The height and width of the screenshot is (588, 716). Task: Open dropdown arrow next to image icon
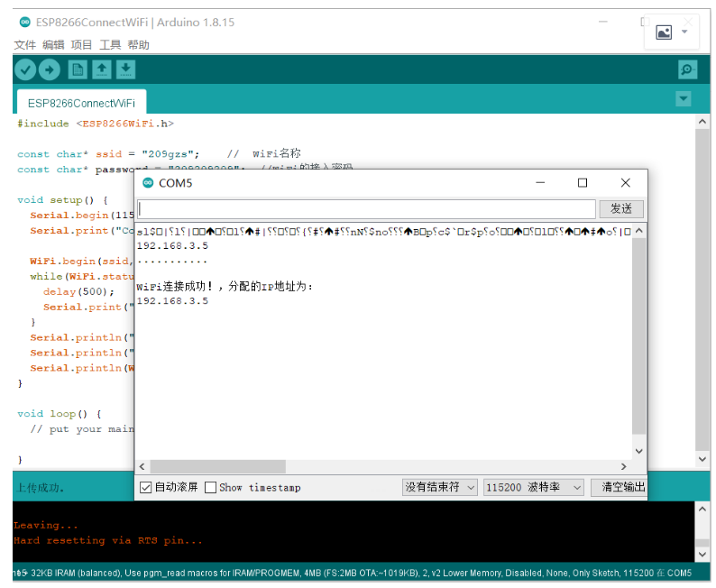point(684,32)
